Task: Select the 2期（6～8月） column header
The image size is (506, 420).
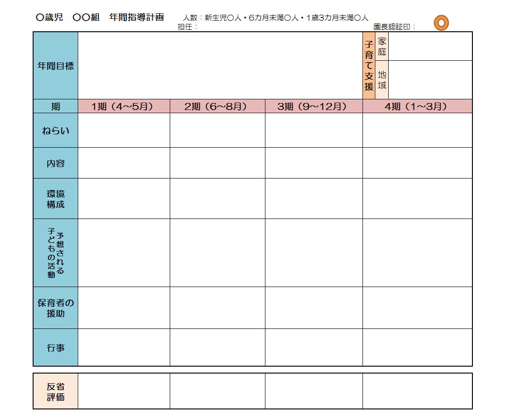Action: click(x=218, y=106)
